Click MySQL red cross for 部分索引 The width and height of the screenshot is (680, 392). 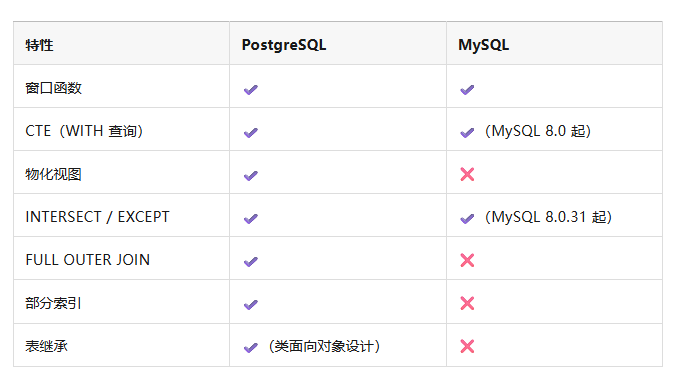(467, 303)
